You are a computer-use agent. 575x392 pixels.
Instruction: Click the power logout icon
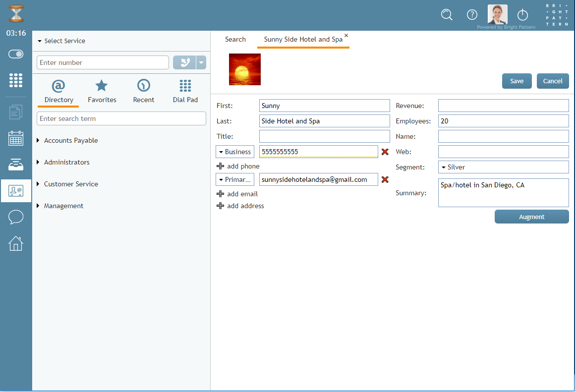click(522, 15)
